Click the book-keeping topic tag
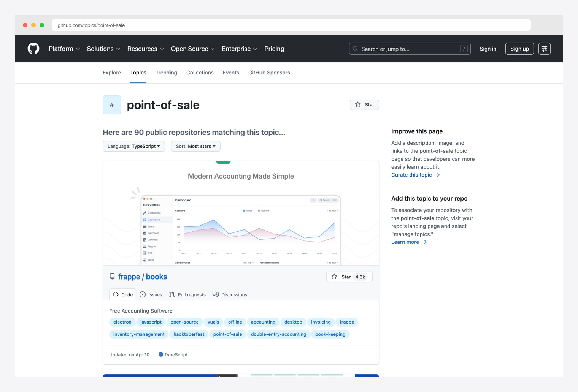578x392 pixels. 330,334
